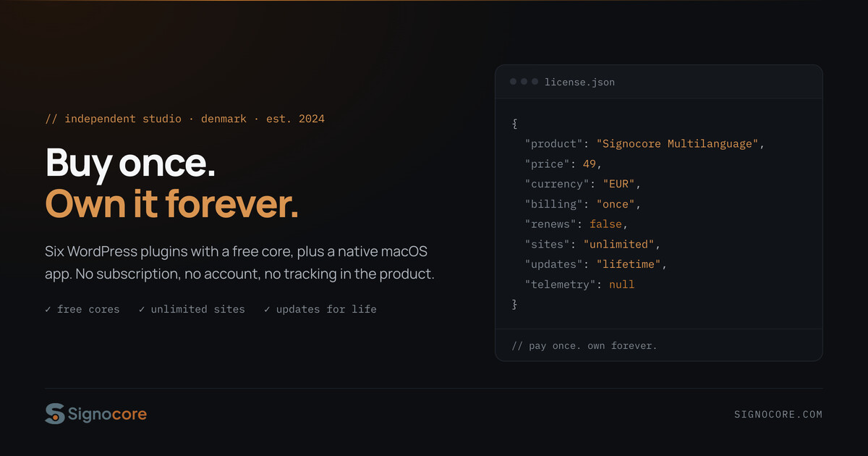The height and width of the screenshot is (456, 868).
Task: Click the telemetry value null
Action: (x=622, y=284)
